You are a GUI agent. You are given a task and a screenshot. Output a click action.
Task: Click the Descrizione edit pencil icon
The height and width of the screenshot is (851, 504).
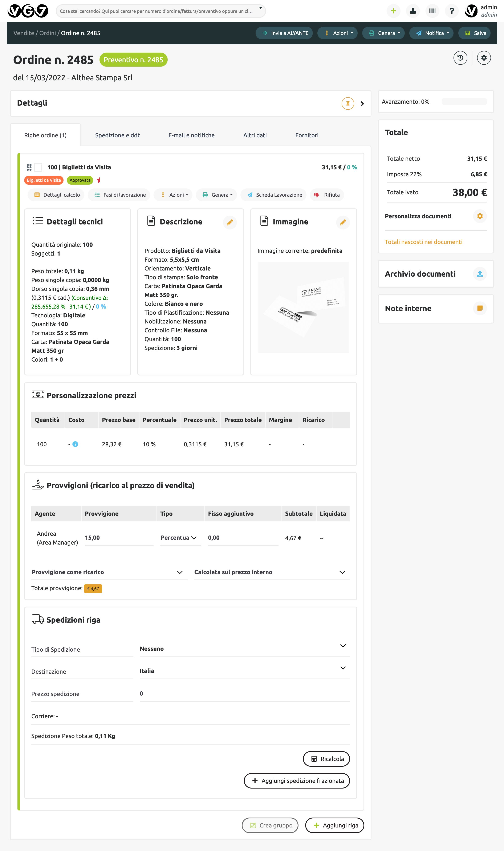(230, 223)
